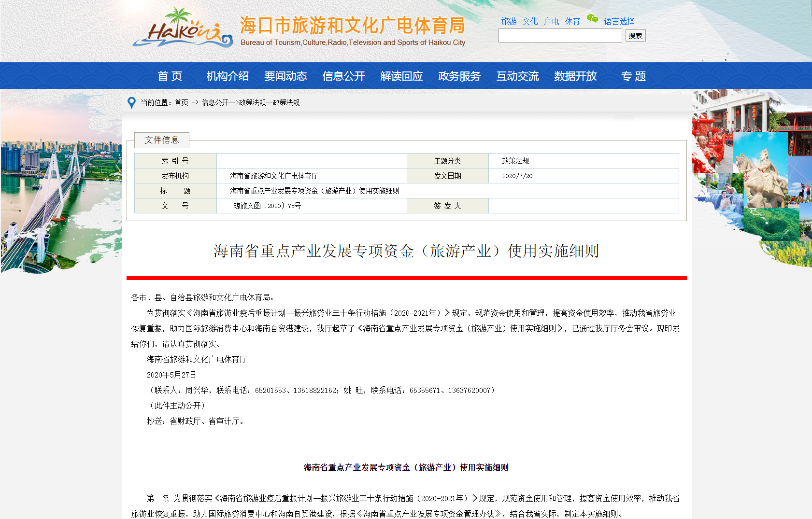Open the 数据开放 navigation item
Viewport: 812px width, 519px height.
575,76
